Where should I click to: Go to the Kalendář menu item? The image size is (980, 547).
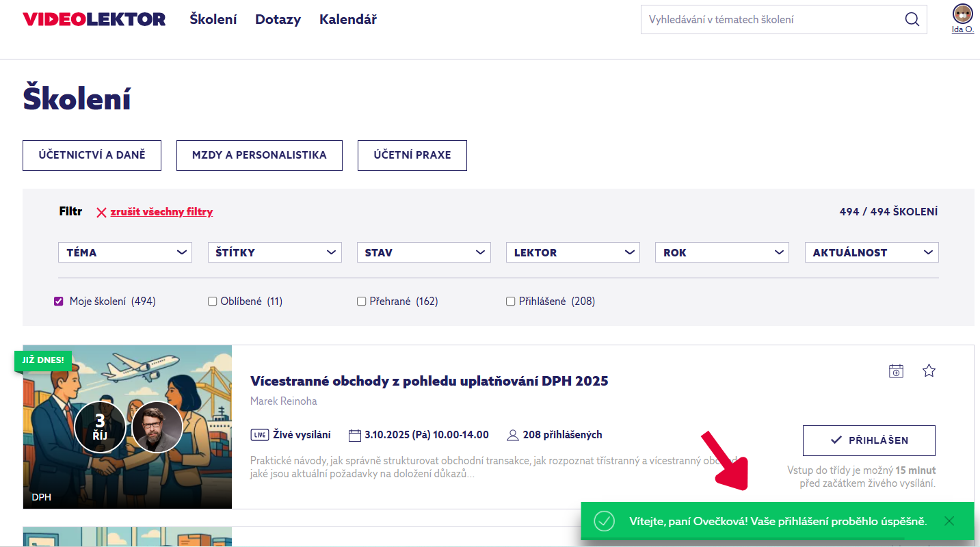347,20
